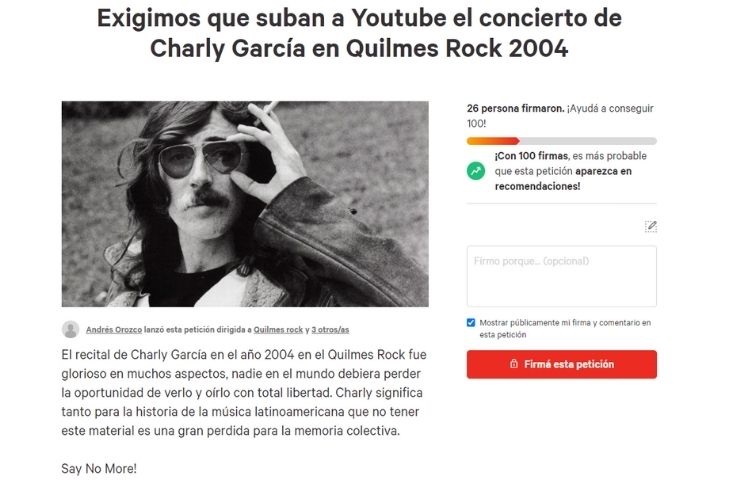Click the petition title about Quilmes Rock 2004

coord(359,33)
